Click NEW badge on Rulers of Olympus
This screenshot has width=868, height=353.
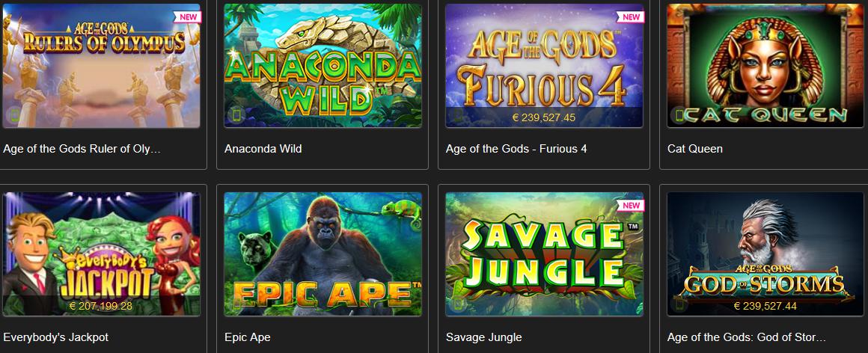coord(188,16)
